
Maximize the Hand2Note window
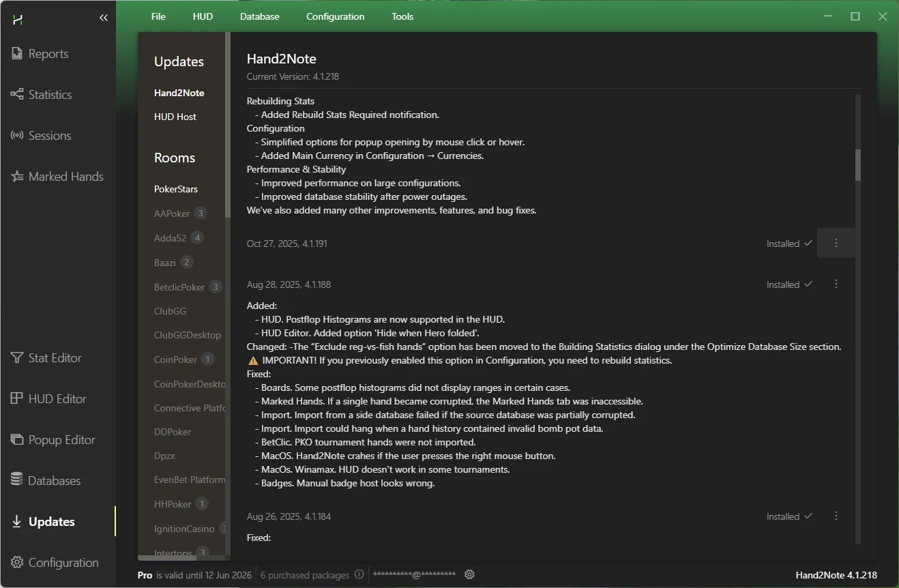coord(855,16)
